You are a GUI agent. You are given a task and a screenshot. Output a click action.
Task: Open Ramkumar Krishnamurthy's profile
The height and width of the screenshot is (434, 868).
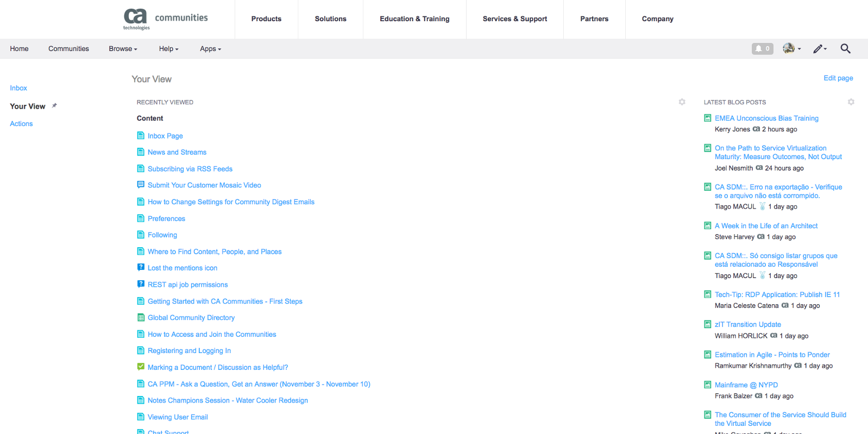click(753, 366)
